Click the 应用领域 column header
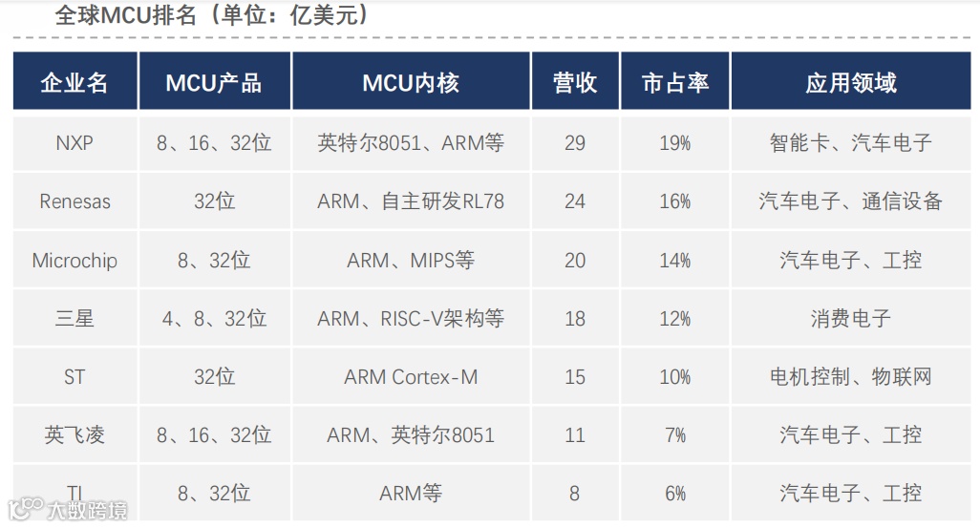 tap(851, 82)
